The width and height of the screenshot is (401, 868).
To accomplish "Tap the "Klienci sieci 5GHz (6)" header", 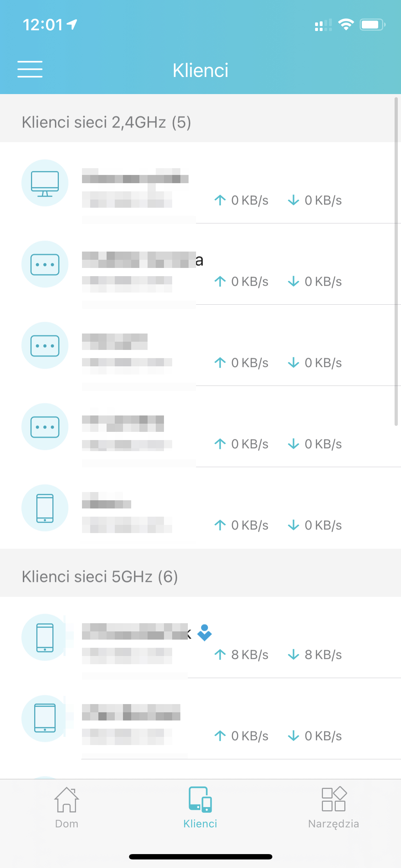I will [100, 577].
